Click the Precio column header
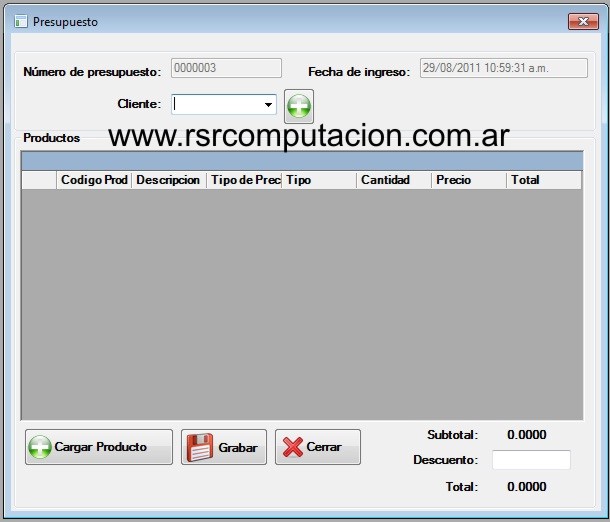The image size is (610, 522). point(469,180)
